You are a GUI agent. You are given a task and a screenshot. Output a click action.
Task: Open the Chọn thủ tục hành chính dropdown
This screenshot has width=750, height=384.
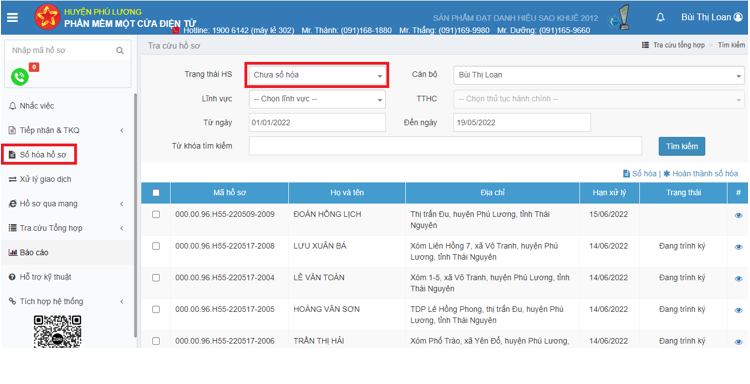point(599,99)
